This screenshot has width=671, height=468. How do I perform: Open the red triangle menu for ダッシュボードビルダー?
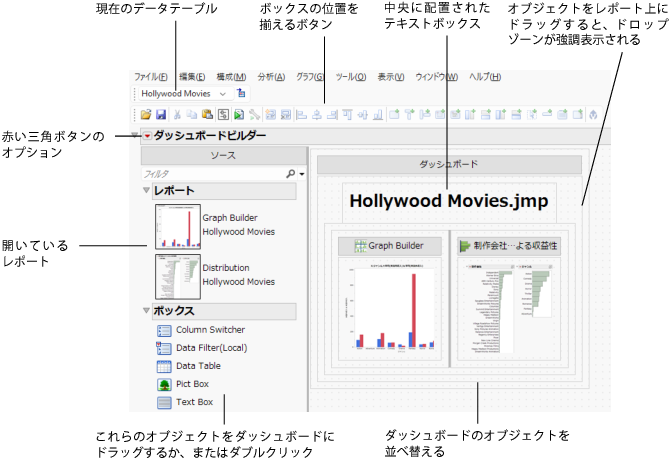tap(147, 136)
